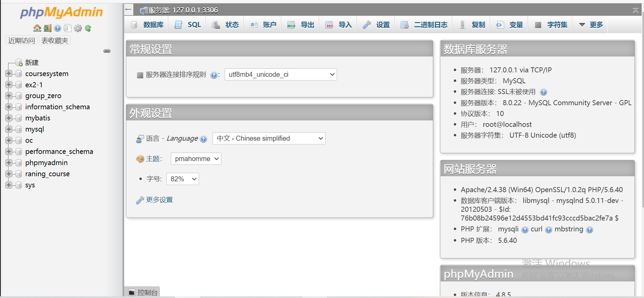Image resolution: width=644 pixels, height=298 pixels.
Task: Open the 变量 tab
Action: tap(509, 25)
